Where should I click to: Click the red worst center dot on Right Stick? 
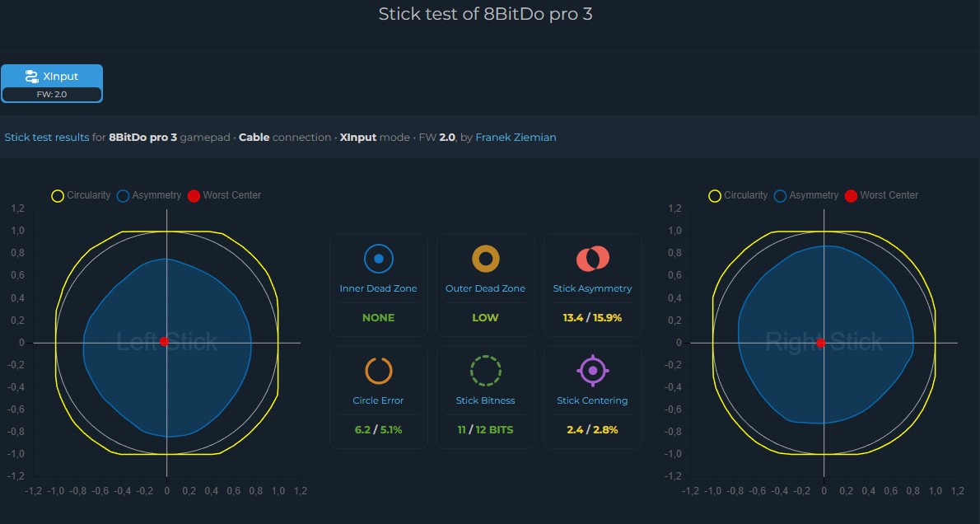(821, 343)
